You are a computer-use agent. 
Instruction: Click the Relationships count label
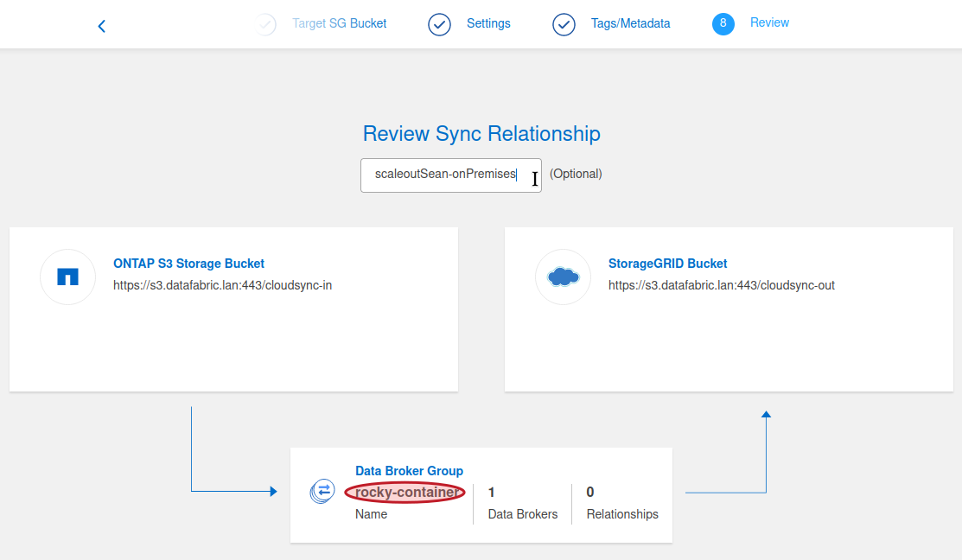(622, 514)
